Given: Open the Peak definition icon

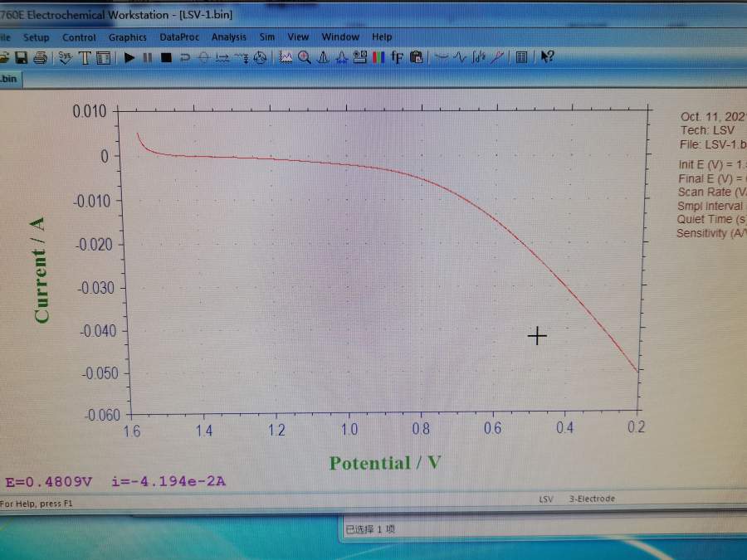Looking at the screenshot, I should 341,57.
